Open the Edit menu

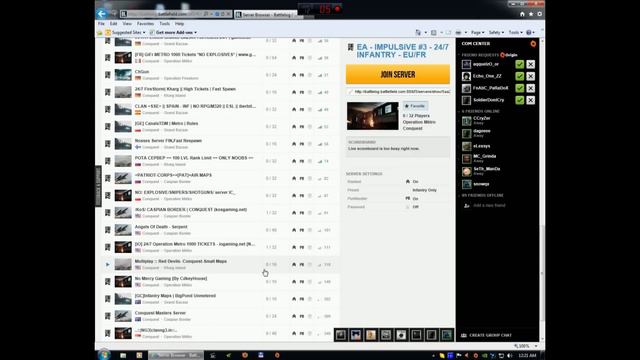(113, 24)
